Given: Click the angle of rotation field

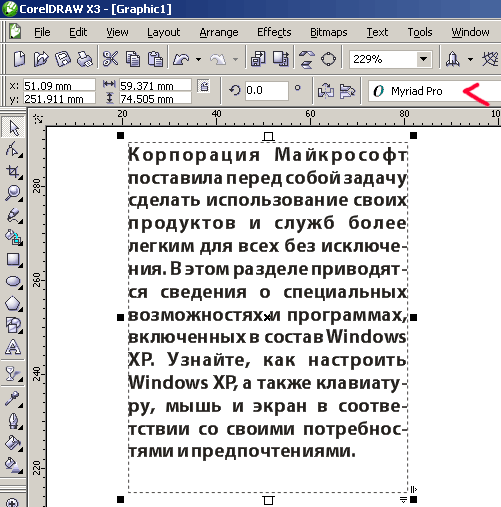Looking at the screenshot, I should (267, 90).
